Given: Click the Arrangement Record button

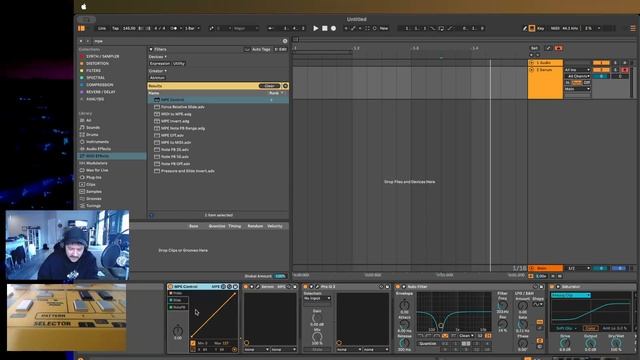Looking at the screenshot, I should click(333, 28).
